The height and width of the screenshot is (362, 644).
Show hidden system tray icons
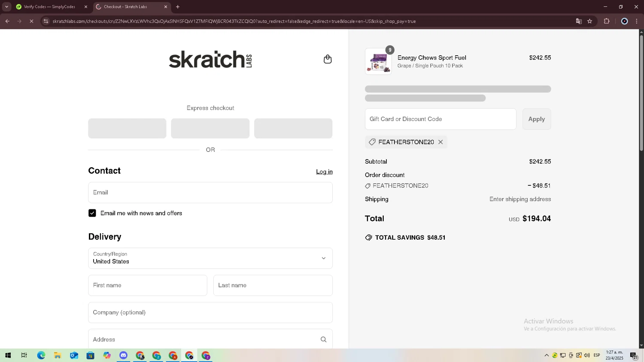(x=547, y=356)
